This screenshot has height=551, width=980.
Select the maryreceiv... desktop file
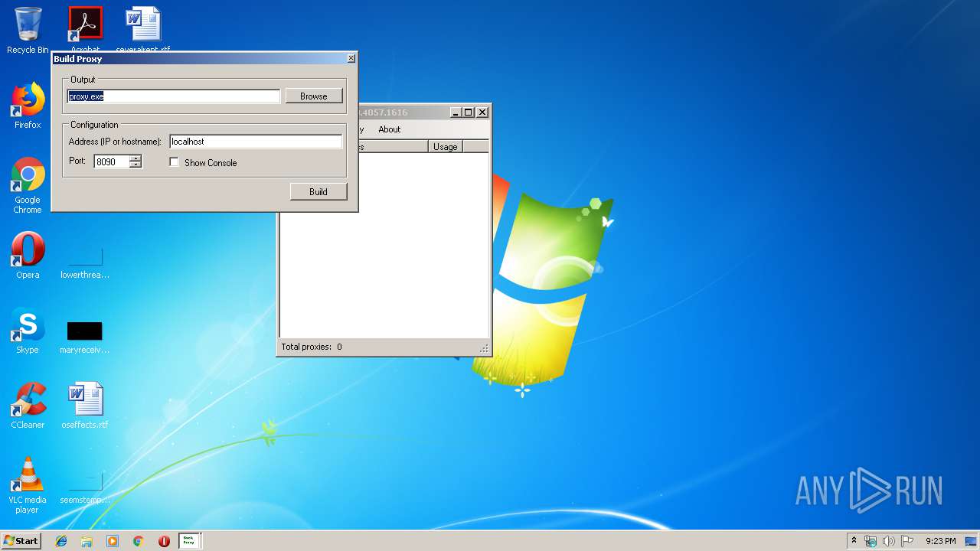(x=85, y=337)
